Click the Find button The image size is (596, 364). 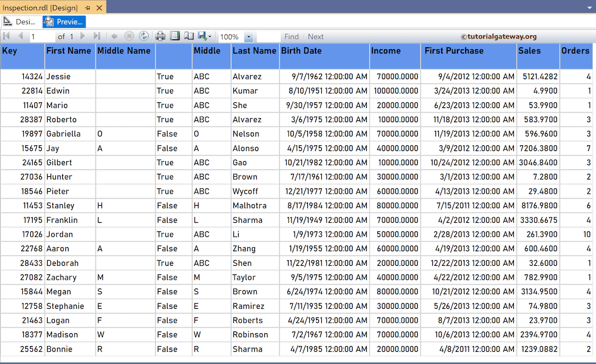click(x=291, y=36)
